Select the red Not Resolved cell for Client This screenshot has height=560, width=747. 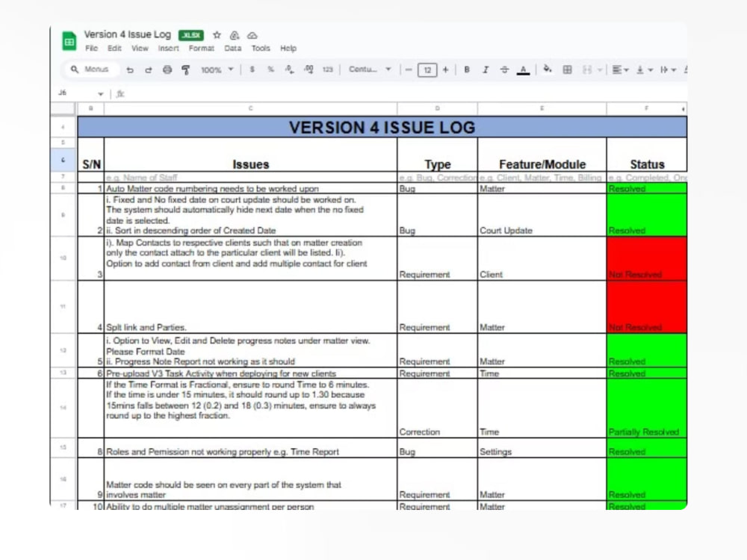(647, 258)
